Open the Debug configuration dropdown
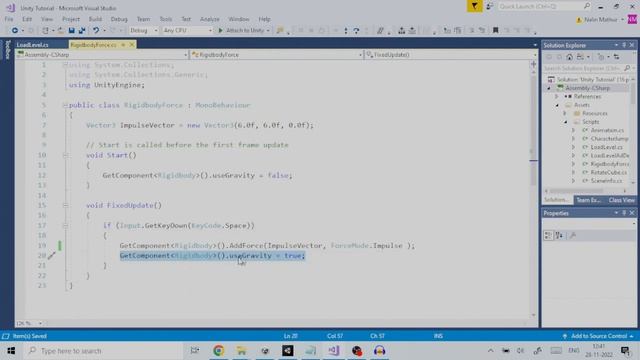 (x=144, y=30)
